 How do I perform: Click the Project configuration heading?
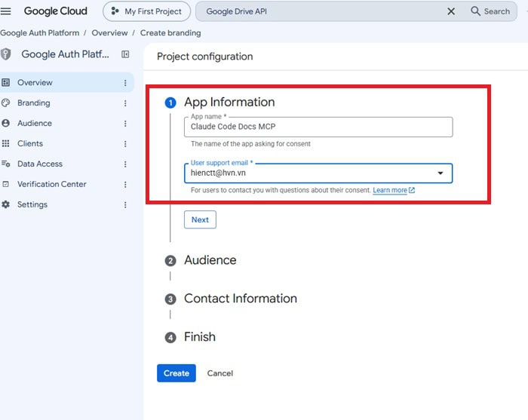coord(204,57)
